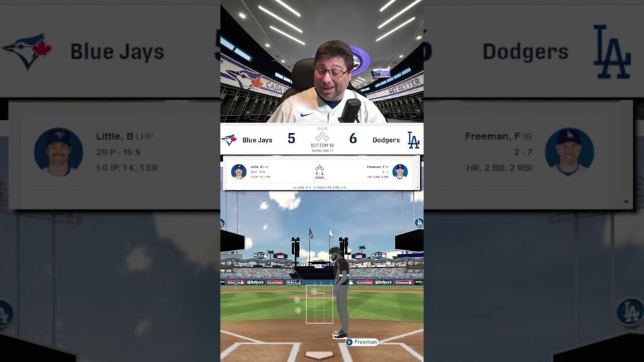This screenshot has width=644, height=362.
Task: Click the enlarged 'Blue Jays' title in the left background
Action: pyautogui.click(x=117, y=52)
